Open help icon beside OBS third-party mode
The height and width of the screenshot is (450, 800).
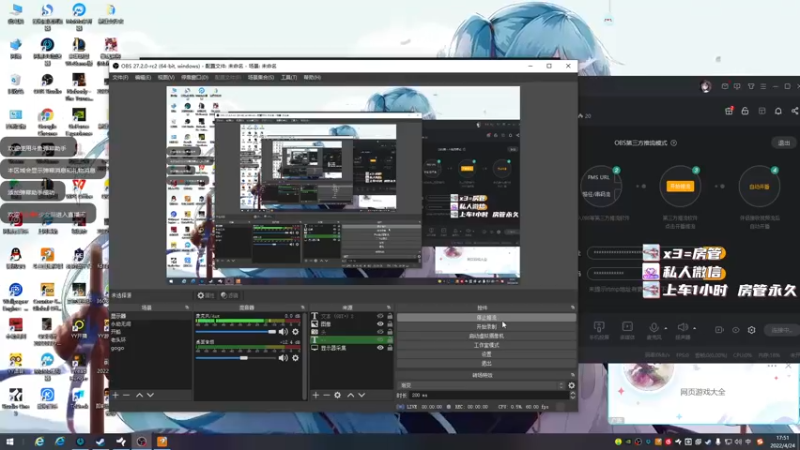coord(674,143)
